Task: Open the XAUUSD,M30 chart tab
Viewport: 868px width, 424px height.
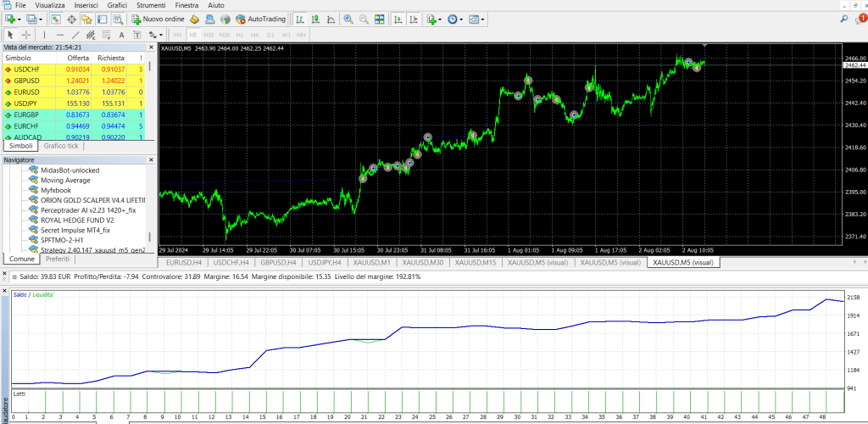Action: tap(423, 262)
